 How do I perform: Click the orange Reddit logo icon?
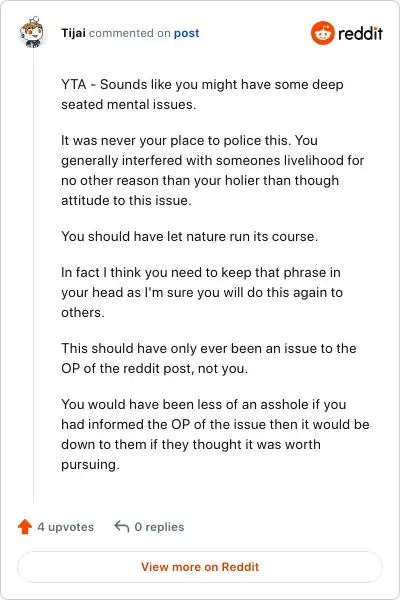[x=323, y=33]
